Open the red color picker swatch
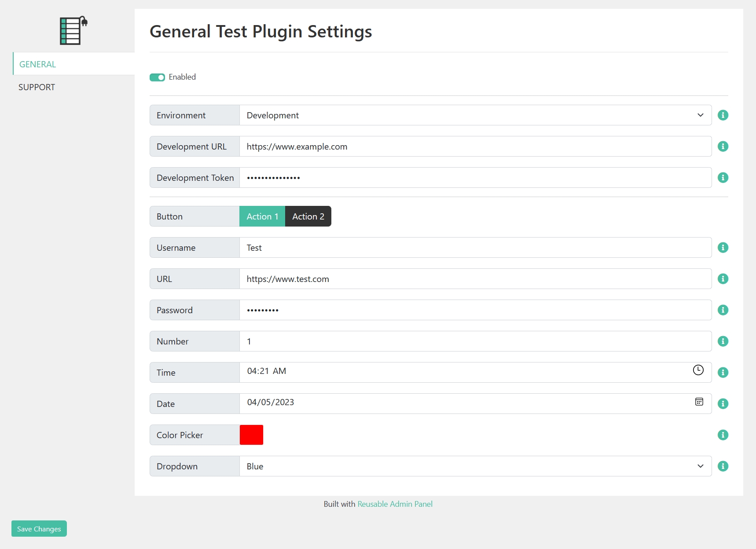 pos(251,435)
